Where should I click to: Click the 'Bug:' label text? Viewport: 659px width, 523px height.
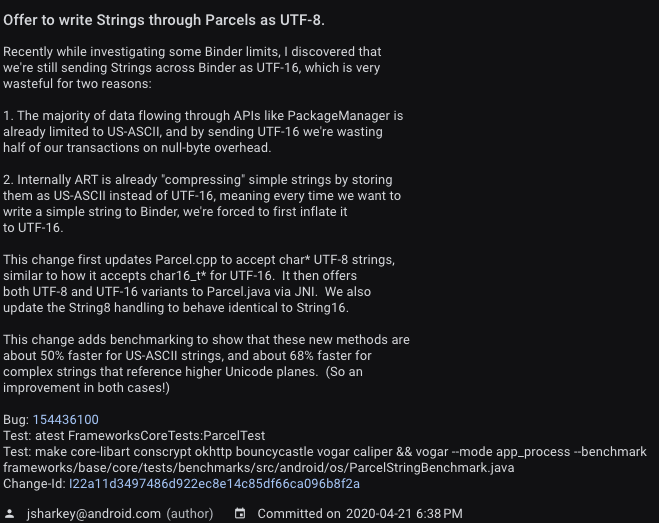16,420
